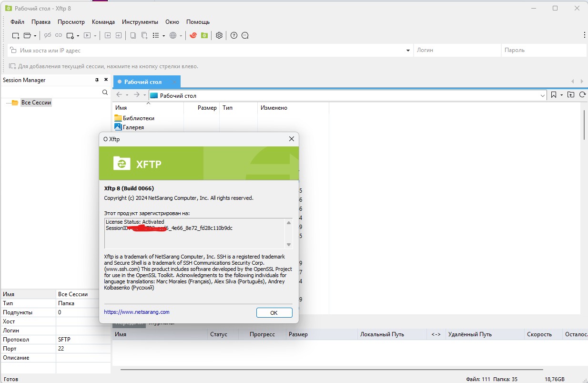Expand the globe encoding dropdown arrow

point(181,36)
